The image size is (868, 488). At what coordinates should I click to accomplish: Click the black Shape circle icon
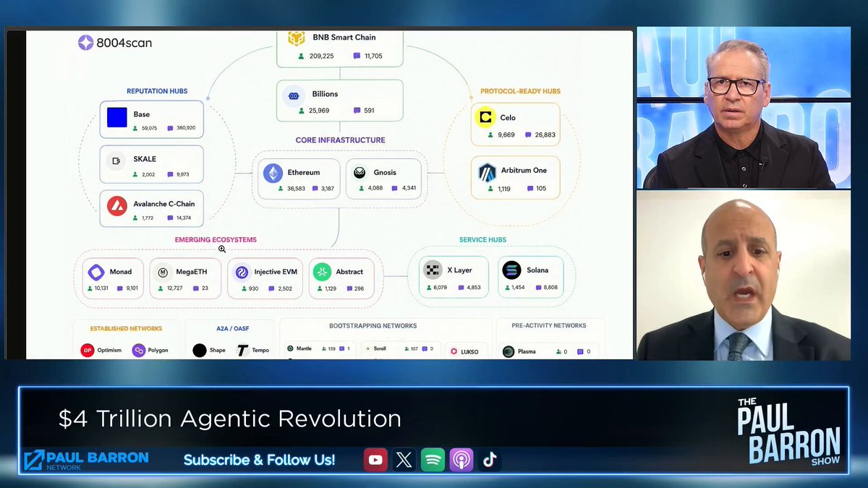pyautogui.click(x=200, y=351)
